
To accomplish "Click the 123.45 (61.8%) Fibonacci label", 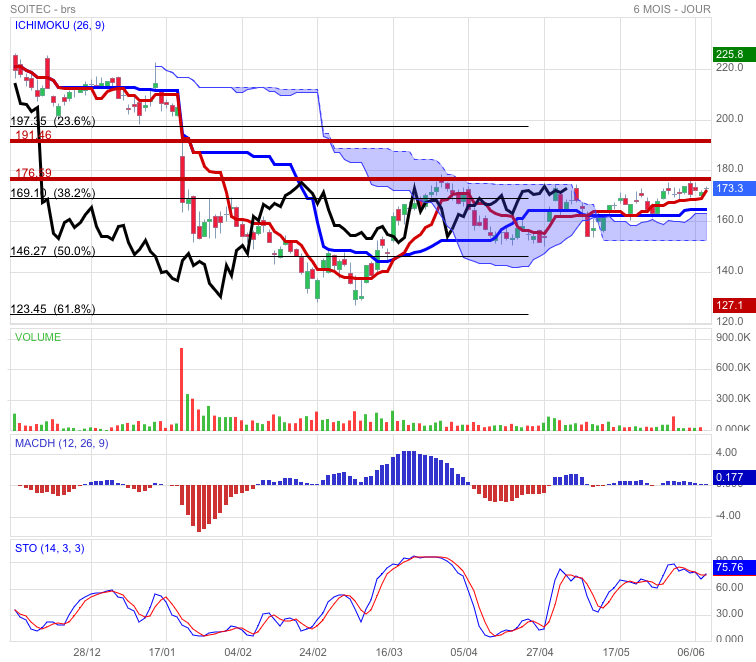I will point(53,309).
